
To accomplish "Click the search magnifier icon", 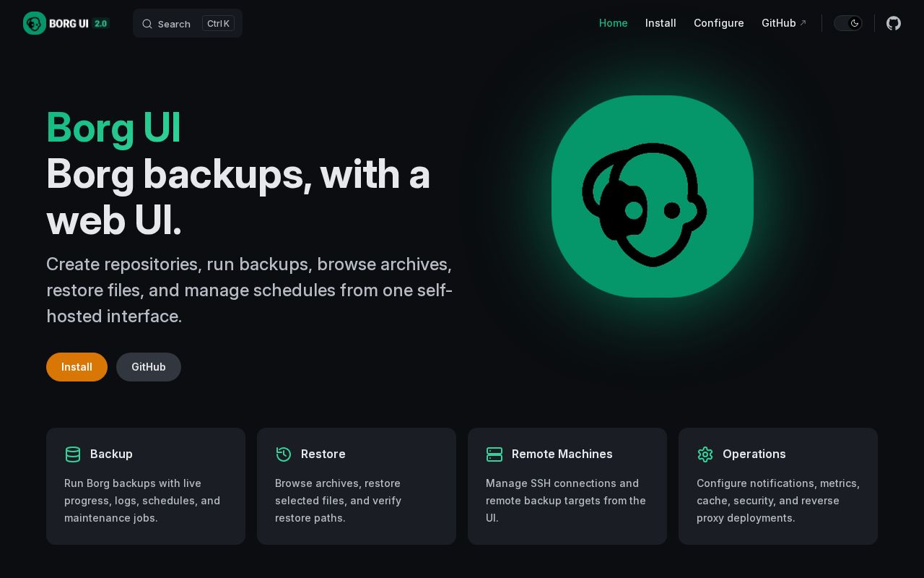I will [147, 24].
